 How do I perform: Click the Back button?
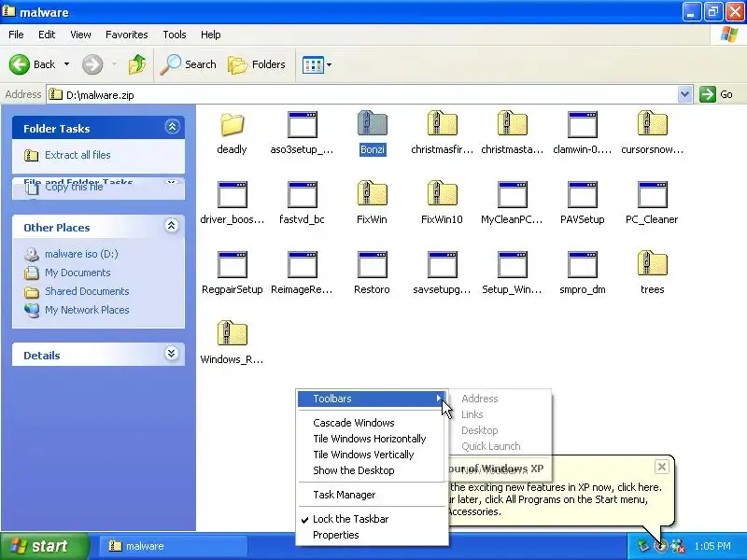tap(33, 64)
